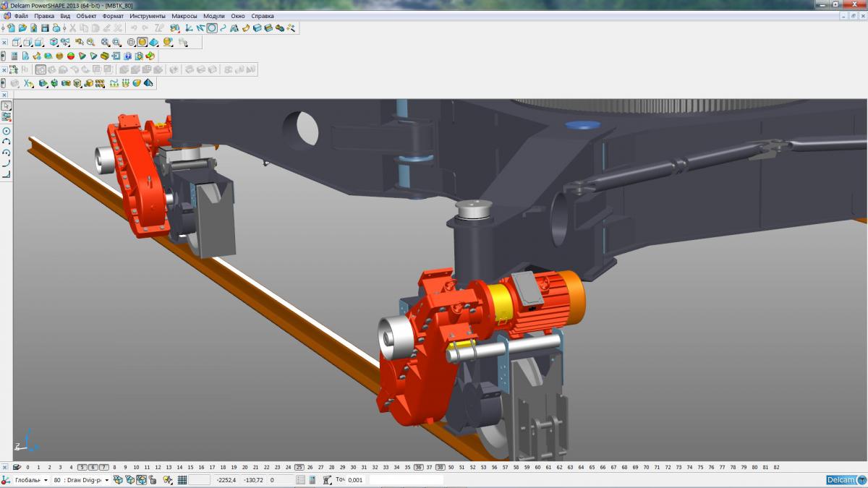Click the coordinate axis icon at bottom-left of status bar
This screenshot has height=488, width=868.
click(4, 480)
